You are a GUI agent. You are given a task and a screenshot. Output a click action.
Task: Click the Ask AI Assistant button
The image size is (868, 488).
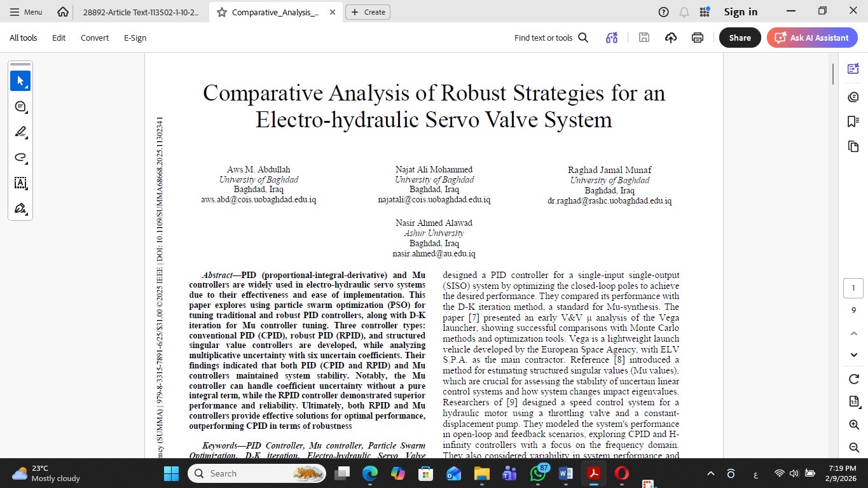point(812,38)
